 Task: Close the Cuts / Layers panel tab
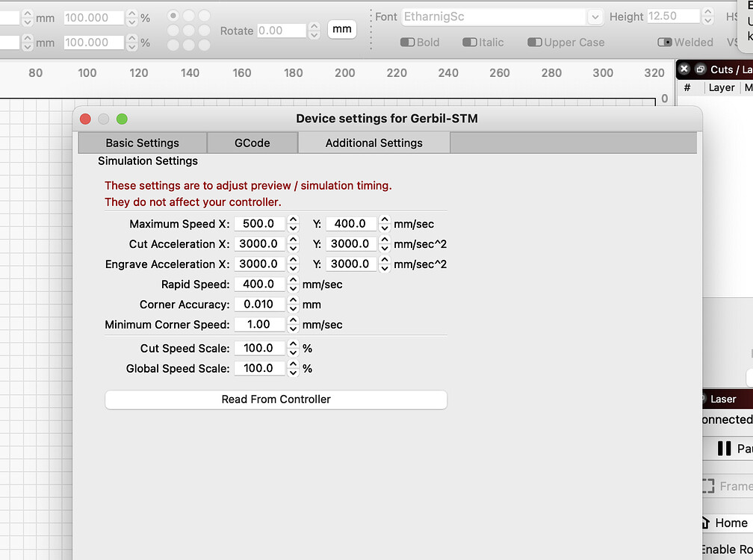(684, 69)
